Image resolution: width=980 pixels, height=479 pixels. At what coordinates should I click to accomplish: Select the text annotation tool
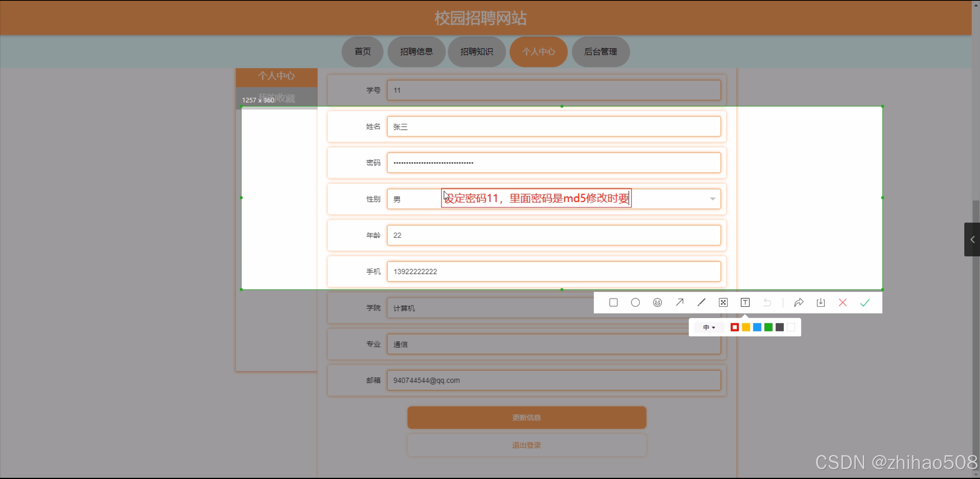click(x=745, y=303)
